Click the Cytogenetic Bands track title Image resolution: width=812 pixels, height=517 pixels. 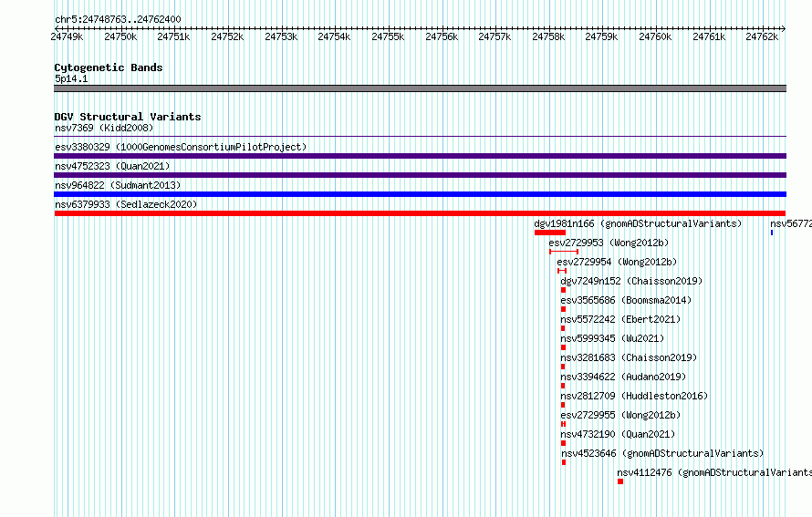(x=109, y=67)
